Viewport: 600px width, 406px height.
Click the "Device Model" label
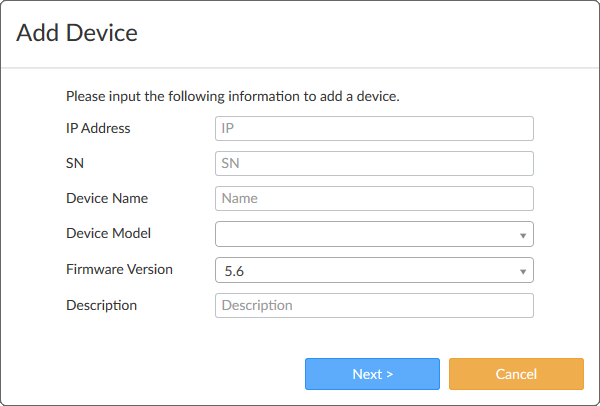(108, 233)
